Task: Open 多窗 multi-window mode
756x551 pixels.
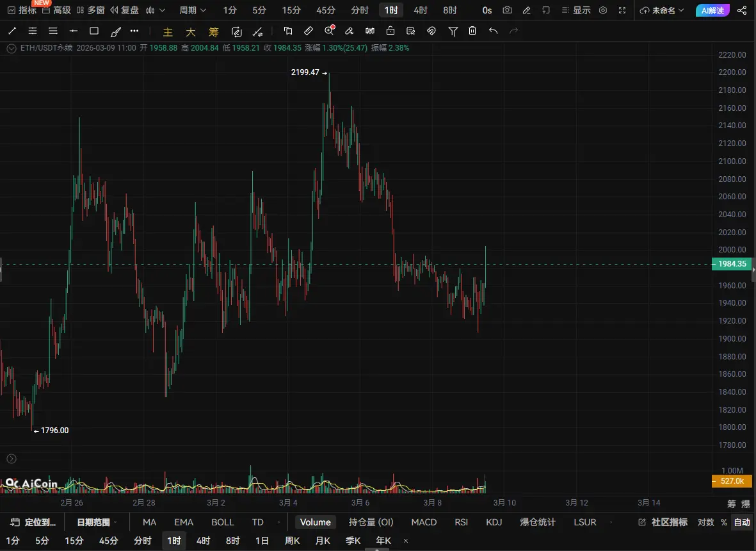Action: point(91,10)
